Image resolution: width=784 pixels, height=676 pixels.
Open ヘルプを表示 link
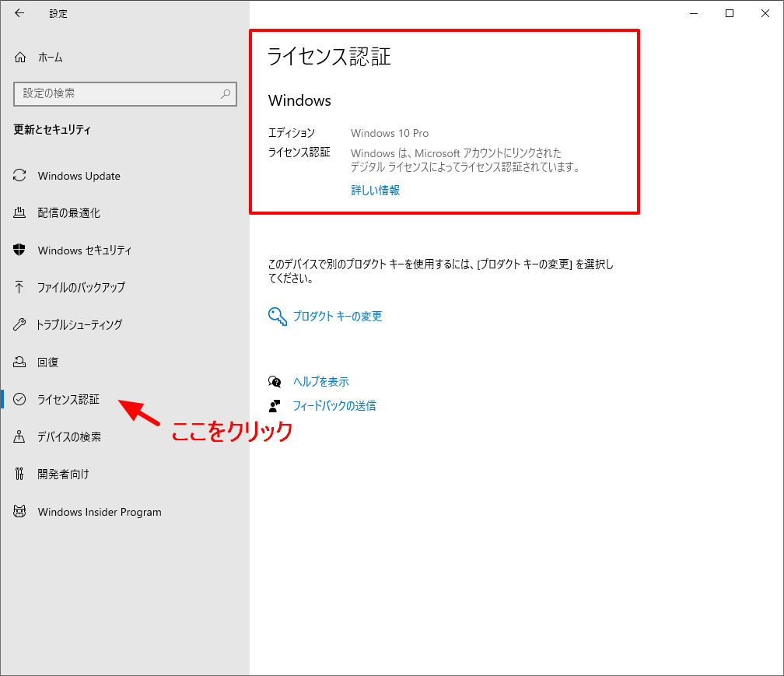pyautogui.click(x=321, y=382)
